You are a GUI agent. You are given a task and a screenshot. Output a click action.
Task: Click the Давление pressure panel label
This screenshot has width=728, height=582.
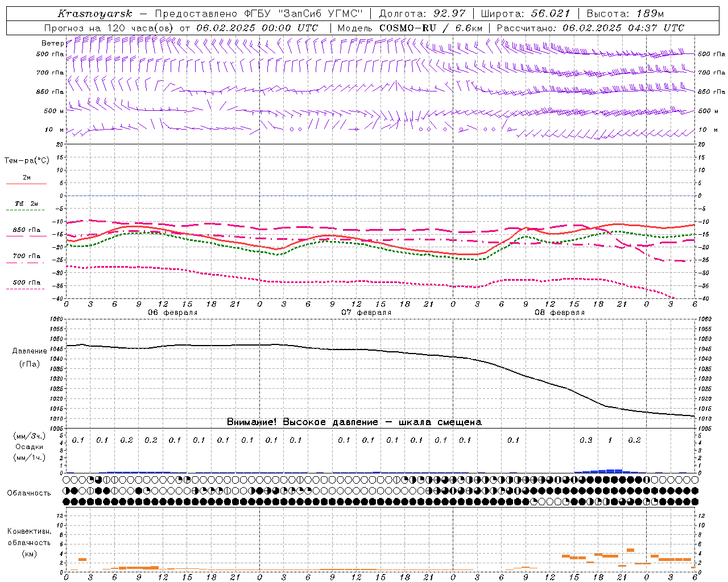coord(30,351)
